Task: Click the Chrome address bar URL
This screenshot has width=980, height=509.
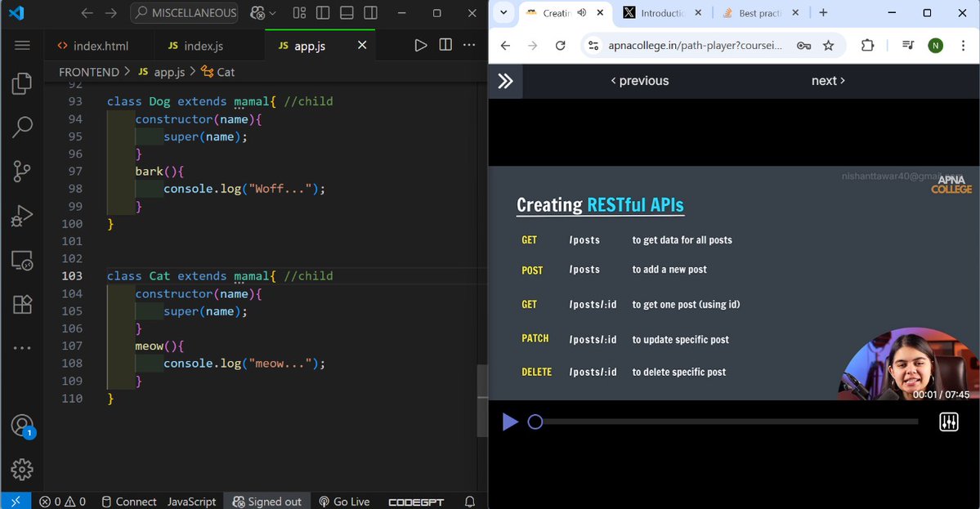Action: coord(695,46)
